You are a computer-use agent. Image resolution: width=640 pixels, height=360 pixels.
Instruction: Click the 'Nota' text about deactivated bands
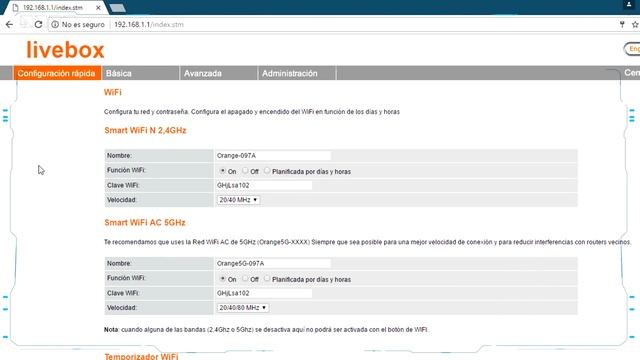coord(266,329)
